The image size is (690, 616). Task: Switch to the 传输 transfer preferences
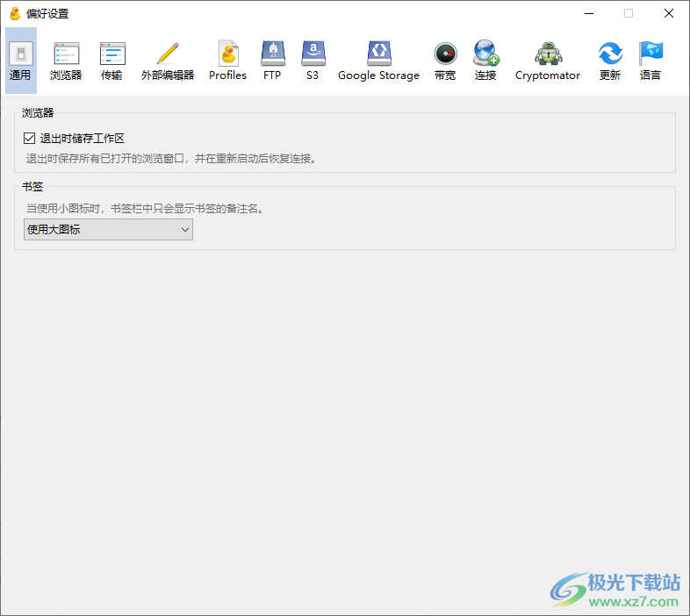(x=111, y=61)
